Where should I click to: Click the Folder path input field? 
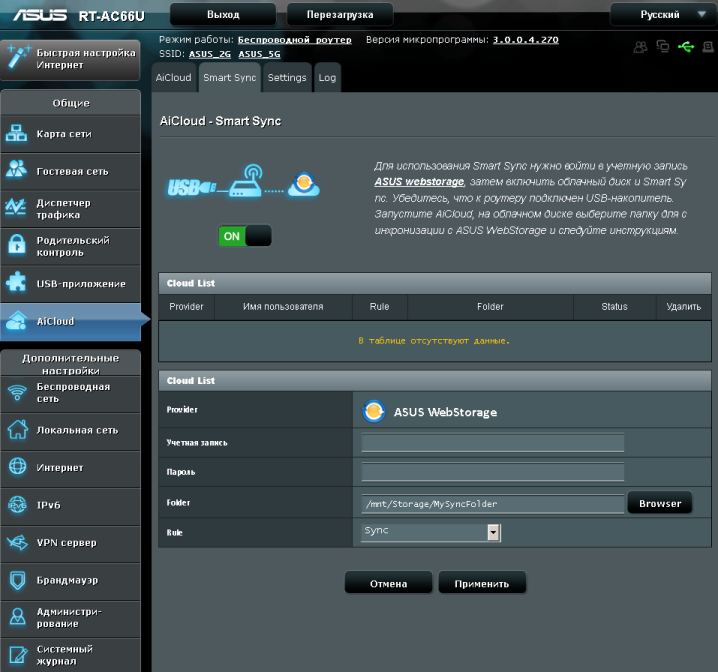(x=493, y=504)
